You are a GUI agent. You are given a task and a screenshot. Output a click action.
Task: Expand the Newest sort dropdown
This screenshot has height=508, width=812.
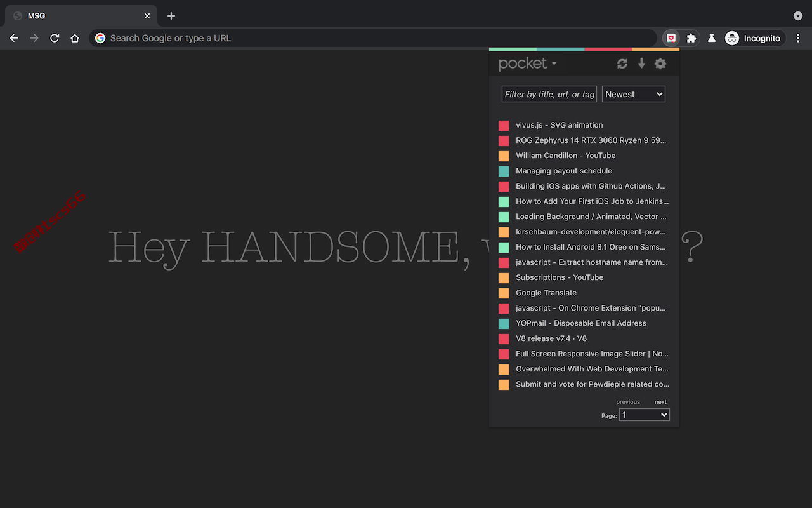coord(634,94)
